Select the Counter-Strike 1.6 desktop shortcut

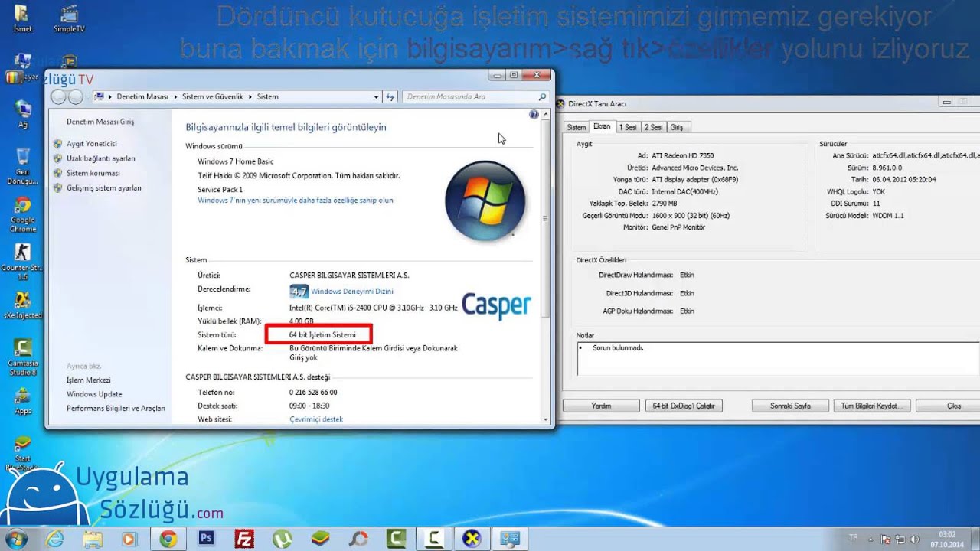click(23, 262)
